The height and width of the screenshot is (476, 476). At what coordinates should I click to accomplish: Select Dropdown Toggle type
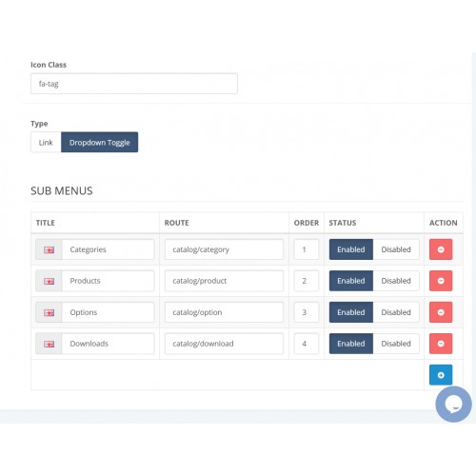click(x=99, y=142)
